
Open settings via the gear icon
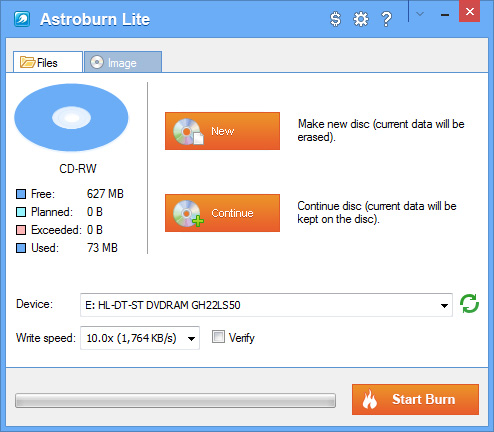click(x=361, y=19)
